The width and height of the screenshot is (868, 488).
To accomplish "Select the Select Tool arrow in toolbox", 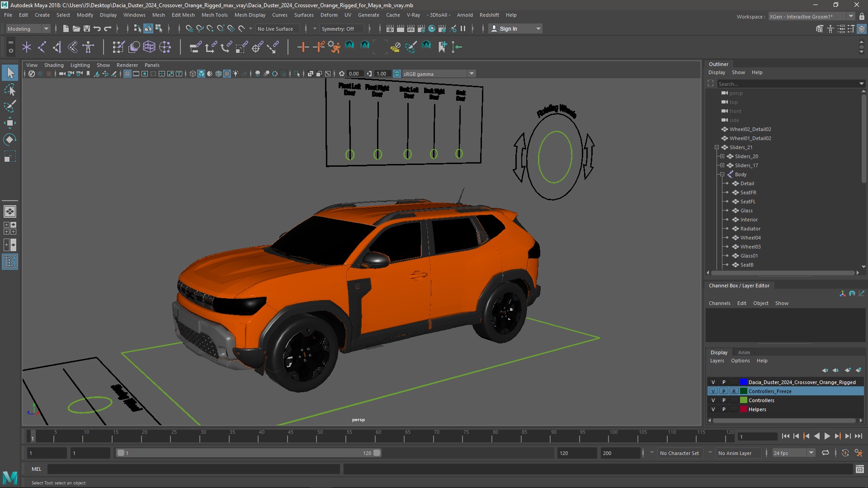I will click(10, 73).
